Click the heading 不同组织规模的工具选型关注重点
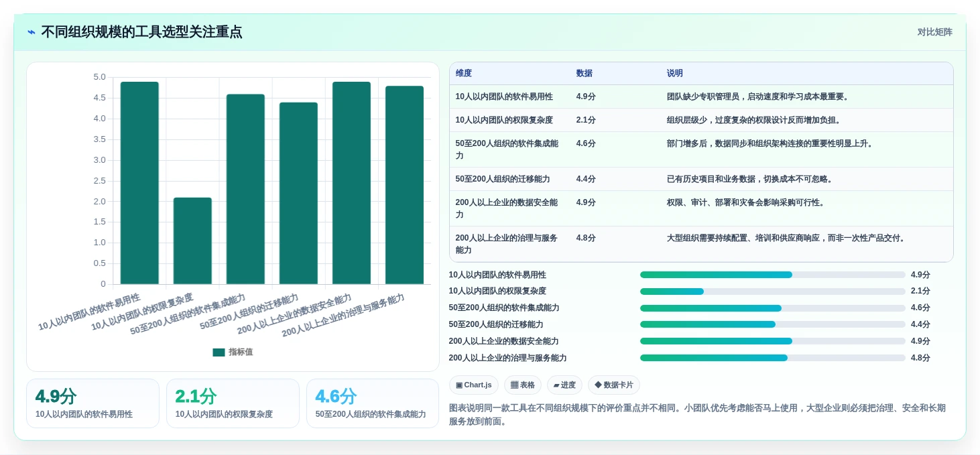The image size is (980, 455). (x=141, y=32)
